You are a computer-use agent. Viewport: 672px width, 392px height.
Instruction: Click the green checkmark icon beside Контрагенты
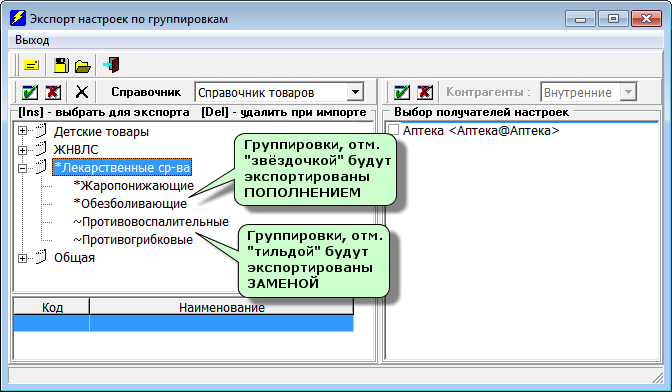point(402,92)
